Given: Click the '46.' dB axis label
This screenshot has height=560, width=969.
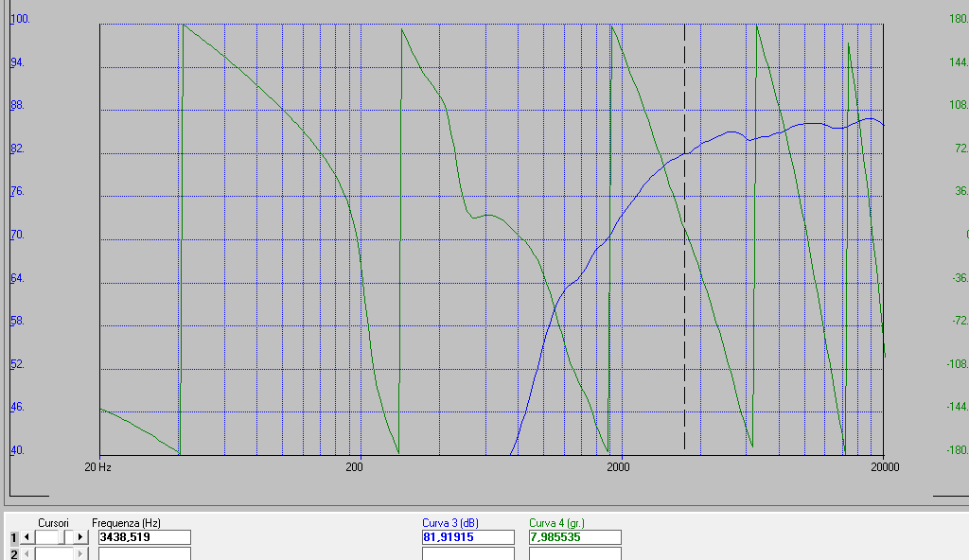Looking at the screenshot, I should coord(17,407).
